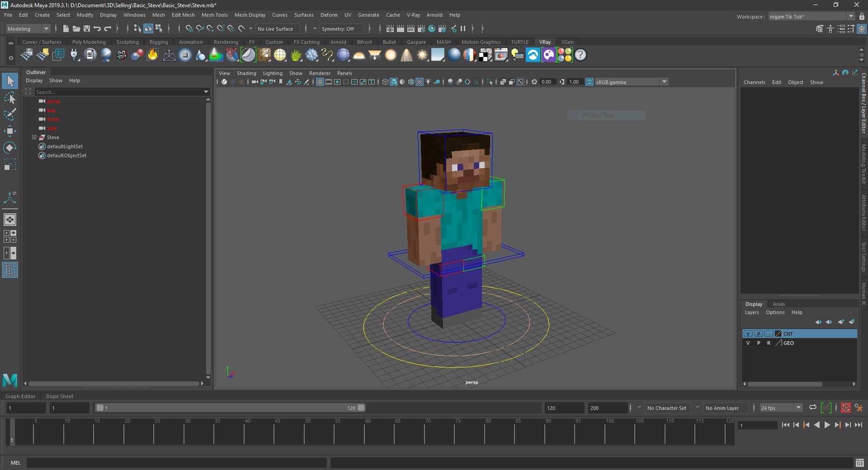The height and width of the screenshot is (470, 868).
Task: Switch to the Poly Modeling shelf tab
Action: click(x=89, y=42)
